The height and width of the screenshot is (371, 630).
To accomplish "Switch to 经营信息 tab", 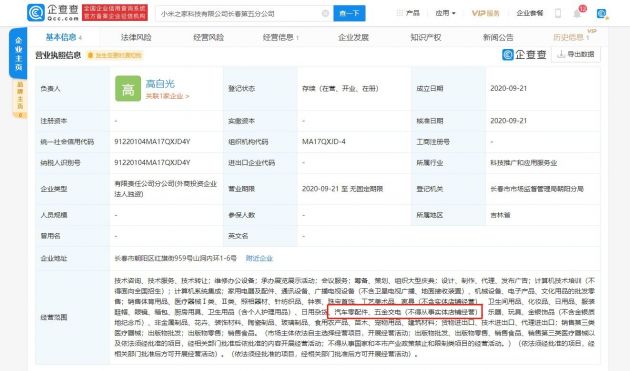I will [280, 37].
